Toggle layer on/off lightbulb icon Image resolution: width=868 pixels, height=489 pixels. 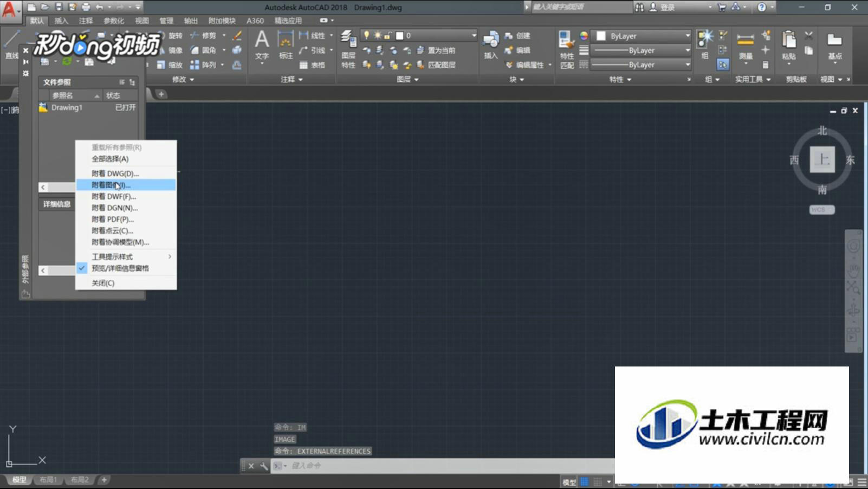pos(367,35)
